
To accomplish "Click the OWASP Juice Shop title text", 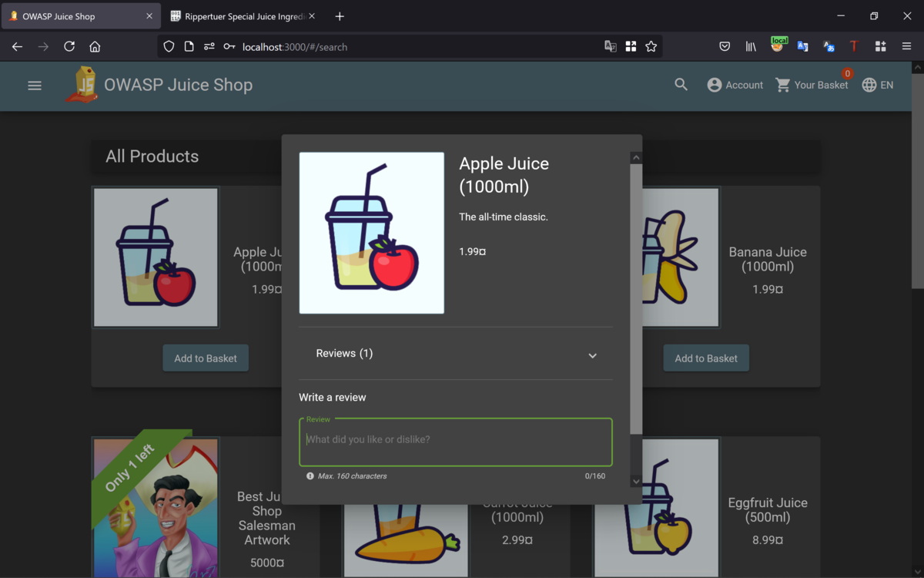I will point(178,85).
